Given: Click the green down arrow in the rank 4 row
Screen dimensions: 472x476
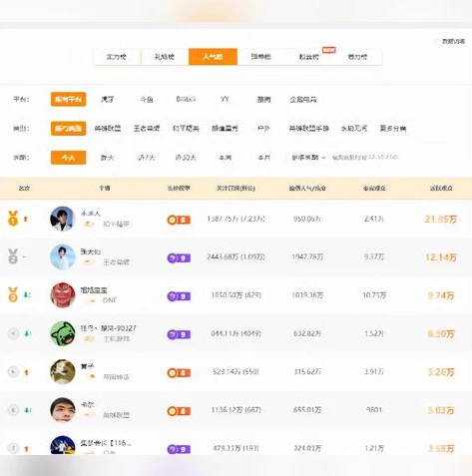Looking at the screenshot, I should pos(27,333).
